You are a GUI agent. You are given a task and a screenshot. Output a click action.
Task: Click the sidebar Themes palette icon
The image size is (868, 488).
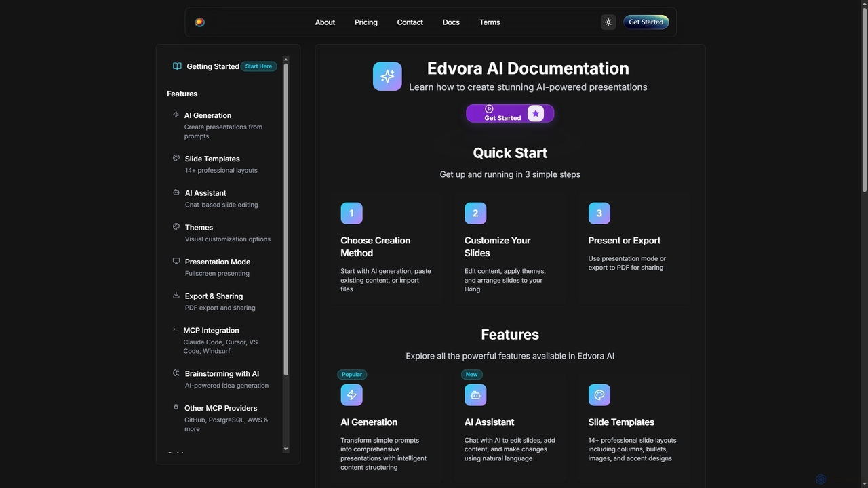click(x=176, y=227)
